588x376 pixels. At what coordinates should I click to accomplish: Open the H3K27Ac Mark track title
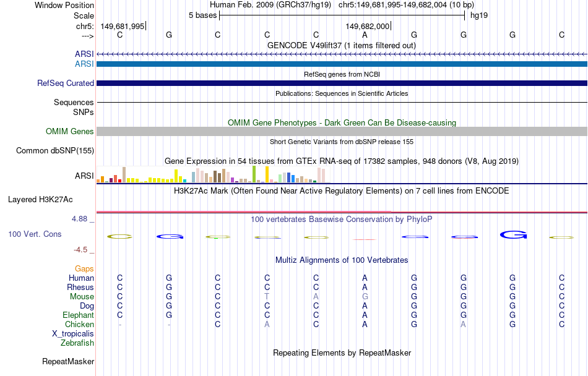pos(342,190)
